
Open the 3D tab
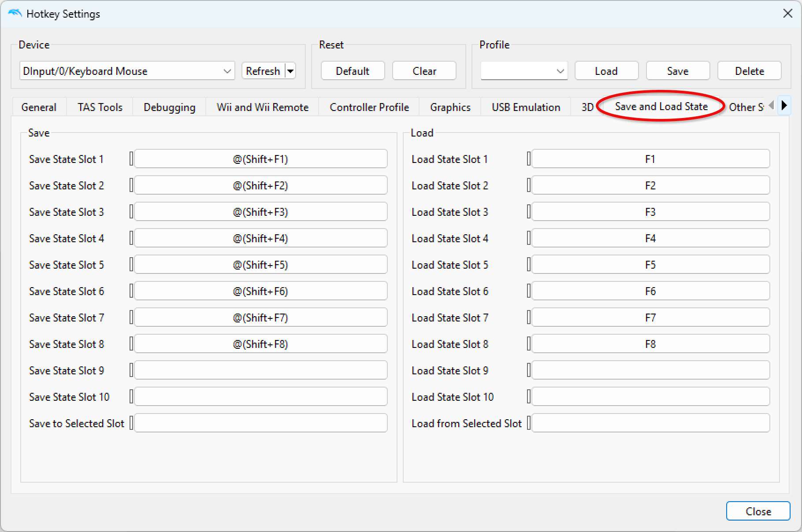(x=587, y=107)
